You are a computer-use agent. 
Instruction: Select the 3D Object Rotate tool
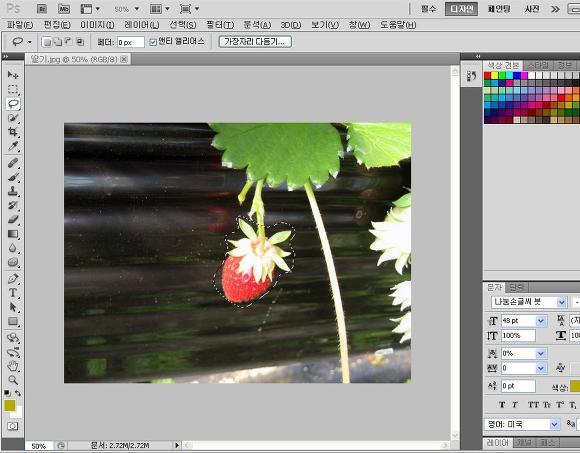pyautogui.click(x=13, y=337)
